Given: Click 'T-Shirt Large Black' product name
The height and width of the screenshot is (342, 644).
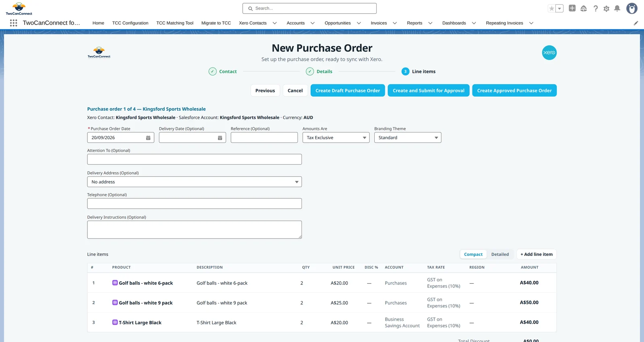Looking at the screenshot, I should pyautogui.click(x=140, y=323).
